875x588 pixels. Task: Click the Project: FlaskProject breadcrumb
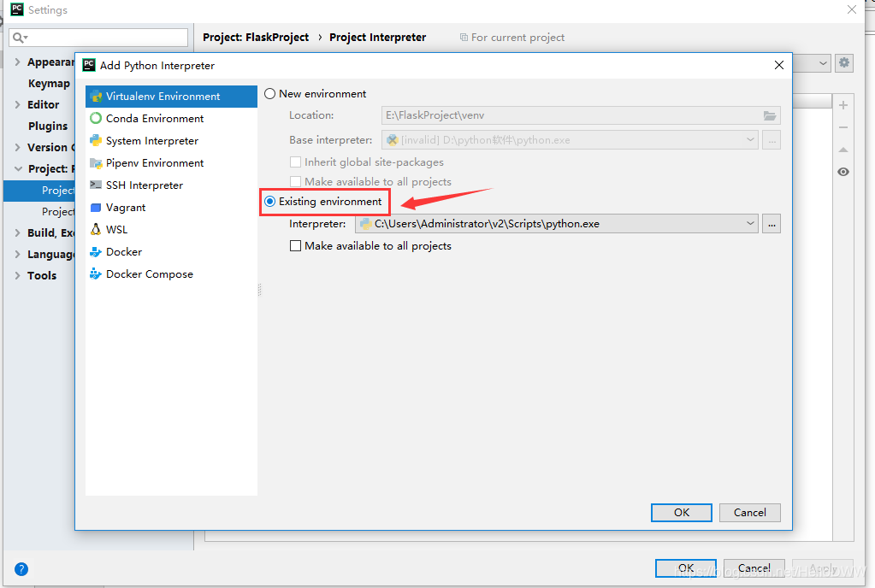click(x=256, y=38)
